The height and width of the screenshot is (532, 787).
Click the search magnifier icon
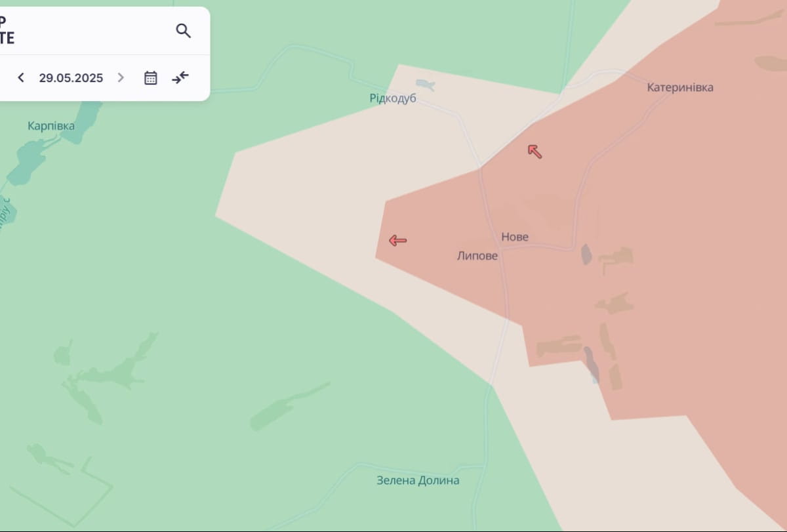183,31
